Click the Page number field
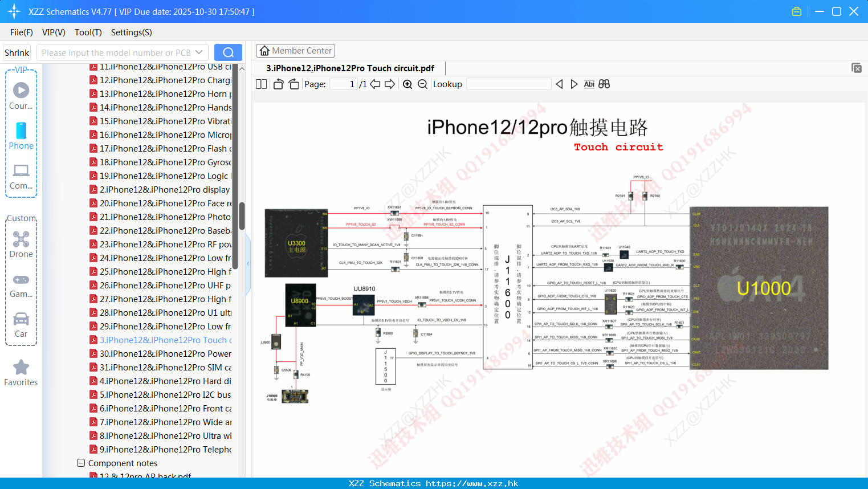868x489 pixels. (343, 84)
